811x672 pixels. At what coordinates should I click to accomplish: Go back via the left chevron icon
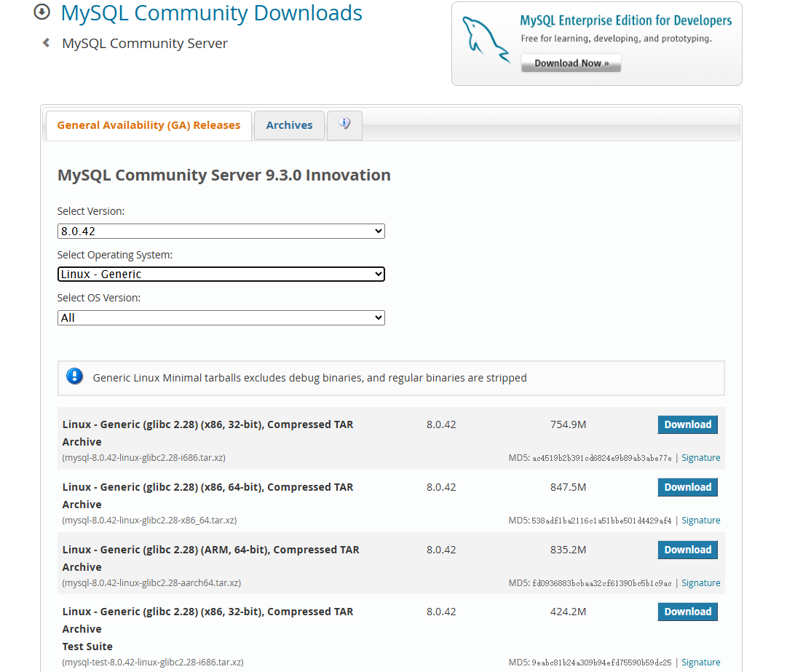tap(46, 43)
